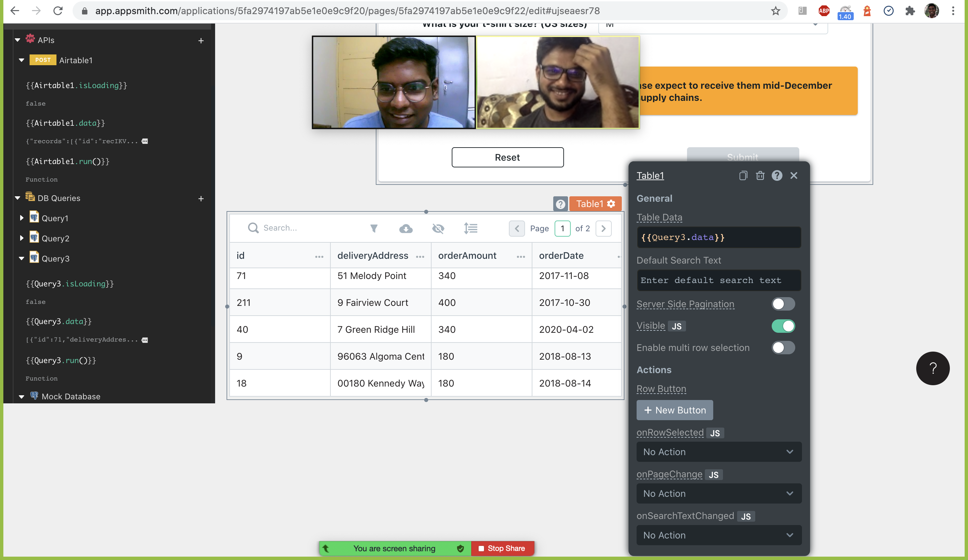Viewport: 968px width, 560px height.
Task: Enable Server Side Pagination toggle
Action: tap(783, 304)
